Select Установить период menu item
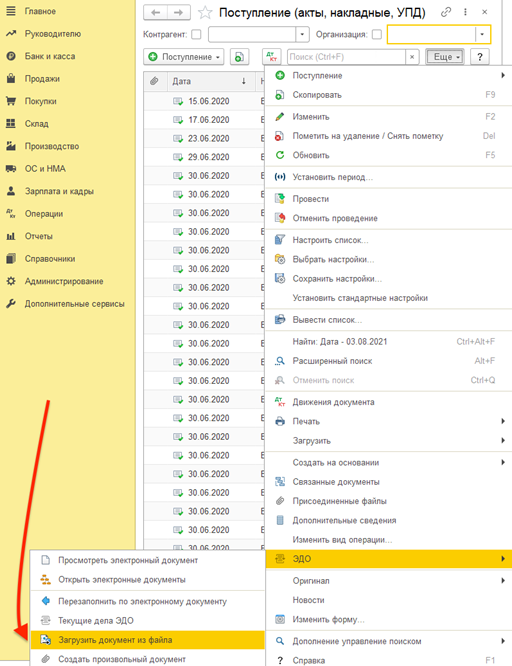This screenshot has width=512, height=666. 333,177
